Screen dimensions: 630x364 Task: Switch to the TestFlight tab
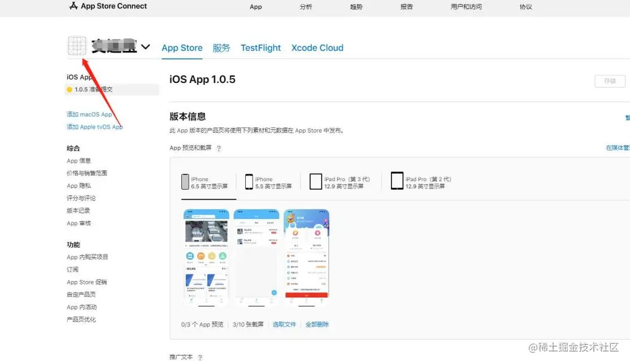pyautogui.click(x=261, y=48)
